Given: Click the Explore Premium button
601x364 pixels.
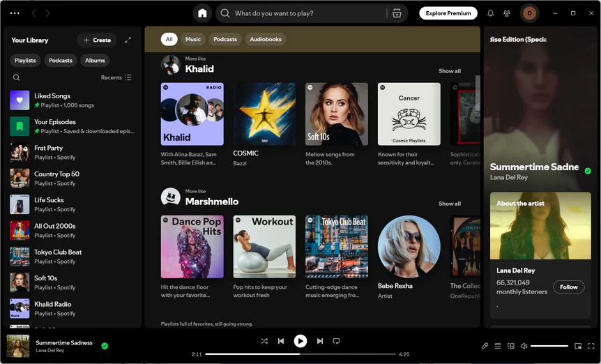Looking at the screenshot, I should click(448, 13).
